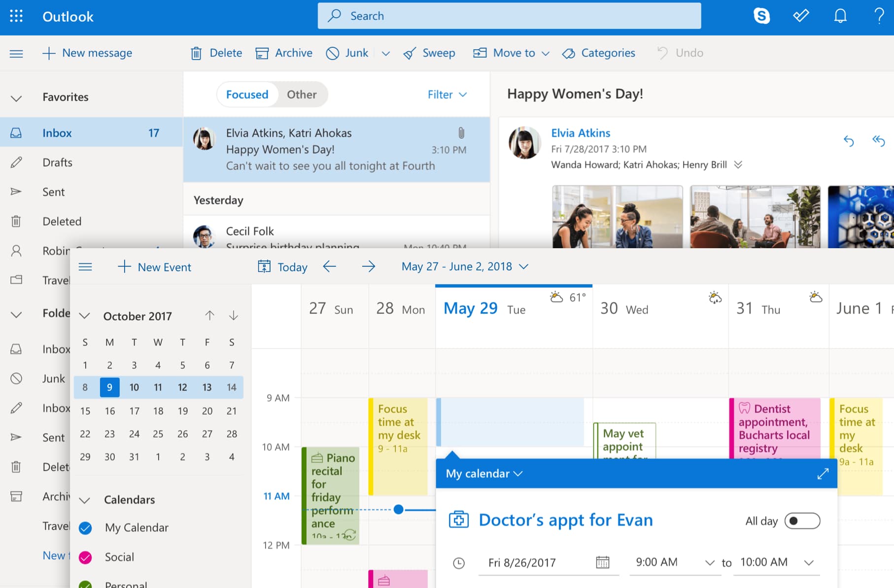Open the Happy Women's Day email
The image size is (894, 588).
coord(337,150)
